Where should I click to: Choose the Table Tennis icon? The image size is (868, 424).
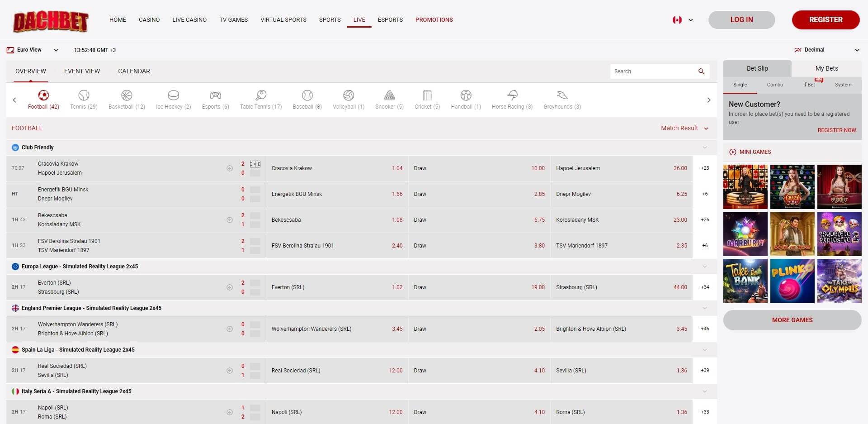tap(261, 95)
